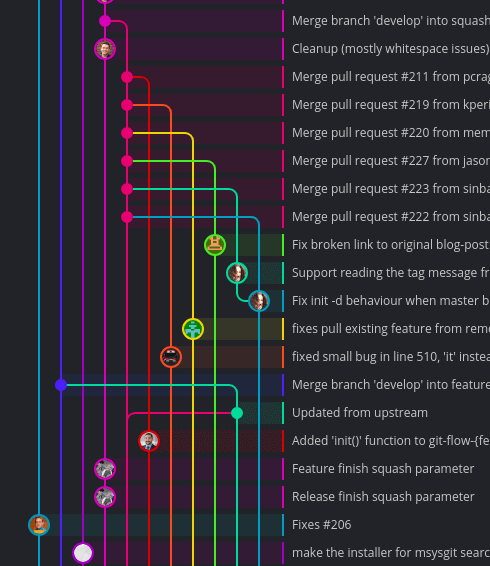Select white avatar node of msysgit installer commit
Viewport: 490px width, 566px height.
coord(83,553)
